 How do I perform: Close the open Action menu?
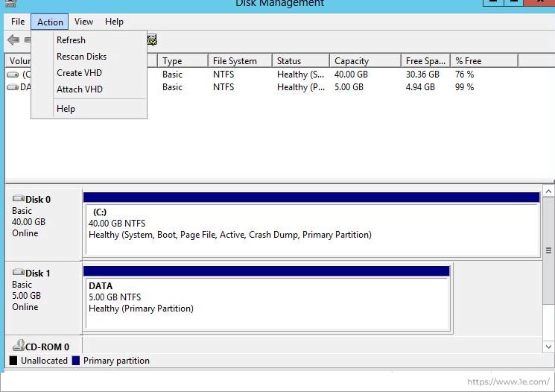[50, 22]
